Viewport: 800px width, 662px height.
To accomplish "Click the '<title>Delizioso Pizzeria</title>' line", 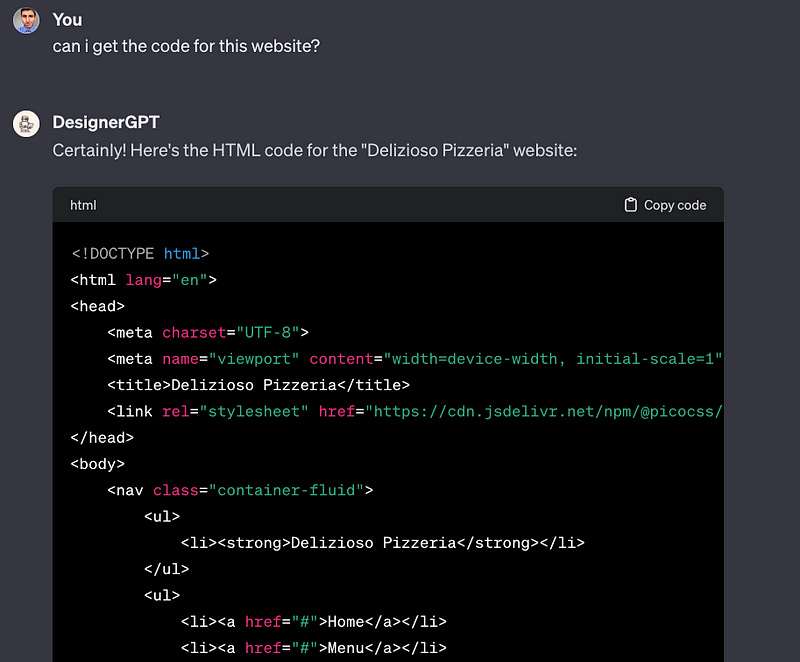I will [x=259, y=385].
